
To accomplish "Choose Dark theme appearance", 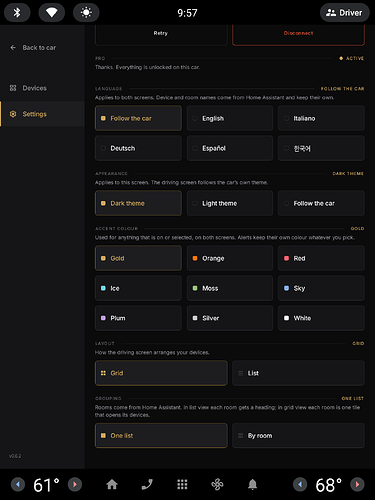I will pyautogui.click(x=138, y=203).
